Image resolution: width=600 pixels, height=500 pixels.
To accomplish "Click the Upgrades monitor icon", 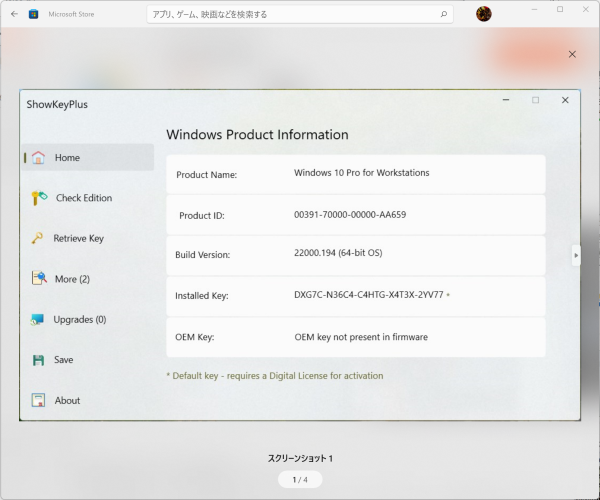I will 38,319.
